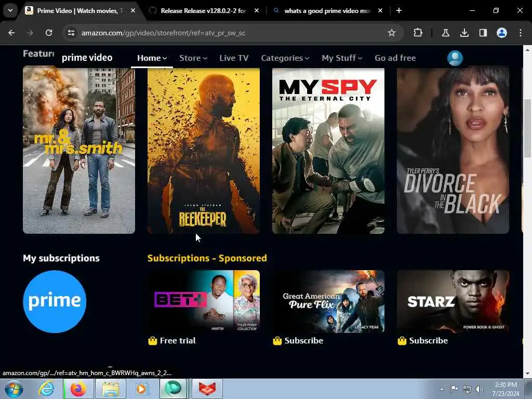Viewport: 532px width, 399px height.
Task: Open the Prime Video profile avatar
Action: 455,58
